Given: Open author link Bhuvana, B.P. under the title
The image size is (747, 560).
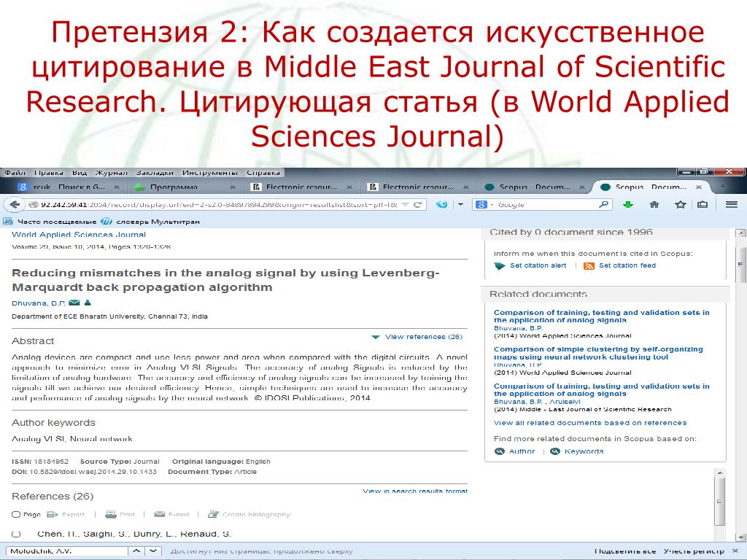Looking at the screenshot, I should click(x=39, y=303).
